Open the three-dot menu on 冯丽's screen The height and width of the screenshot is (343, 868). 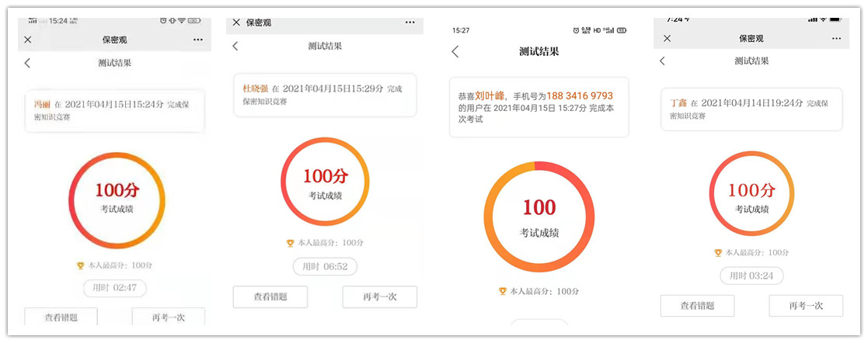point(198,40)
